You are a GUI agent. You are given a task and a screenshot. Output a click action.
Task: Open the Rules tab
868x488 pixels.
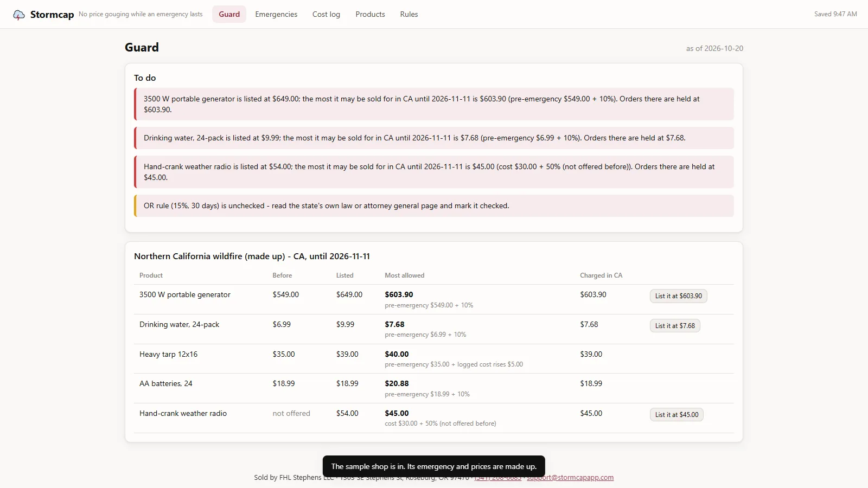point(409,14)
